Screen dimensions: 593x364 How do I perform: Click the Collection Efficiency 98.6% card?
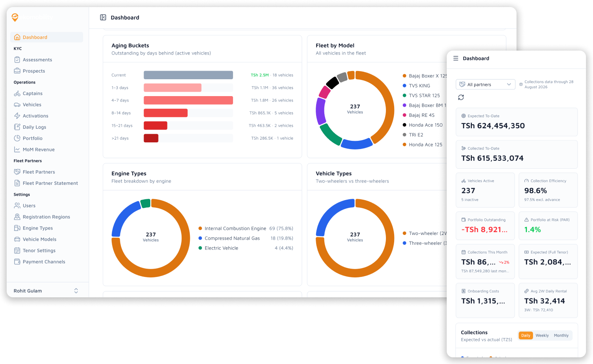548,190
